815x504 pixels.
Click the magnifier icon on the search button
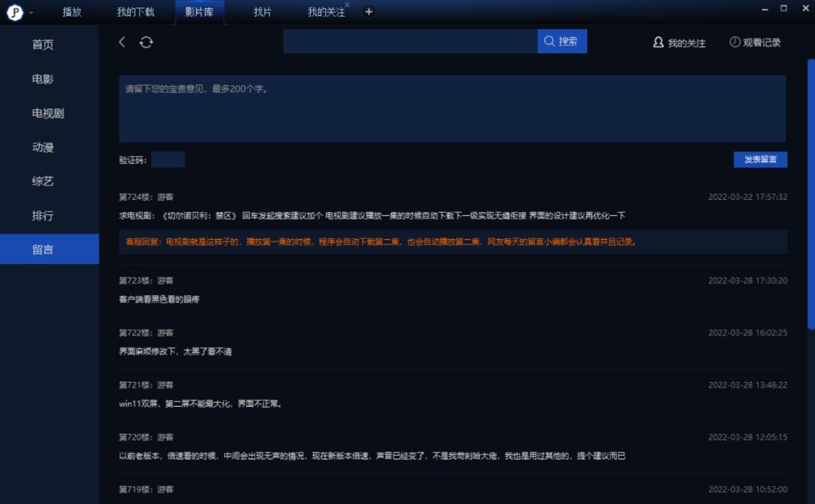tap(549, 41)
